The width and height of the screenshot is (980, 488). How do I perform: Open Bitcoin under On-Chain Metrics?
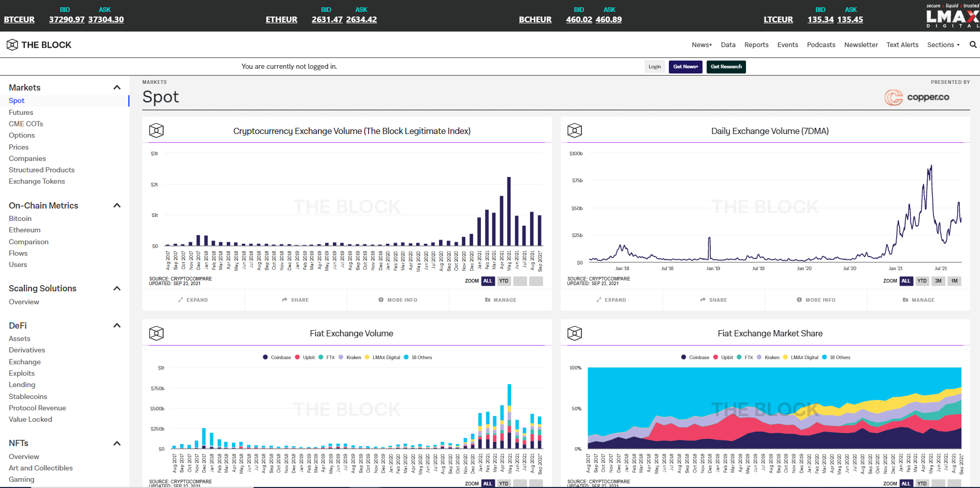coord(20,218)
